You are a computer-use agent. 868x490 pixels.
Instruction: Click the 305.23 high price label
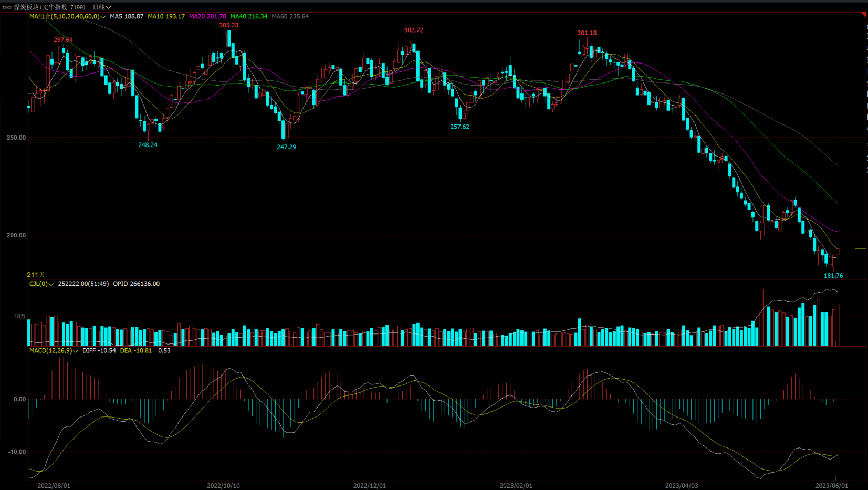[228, 25]
